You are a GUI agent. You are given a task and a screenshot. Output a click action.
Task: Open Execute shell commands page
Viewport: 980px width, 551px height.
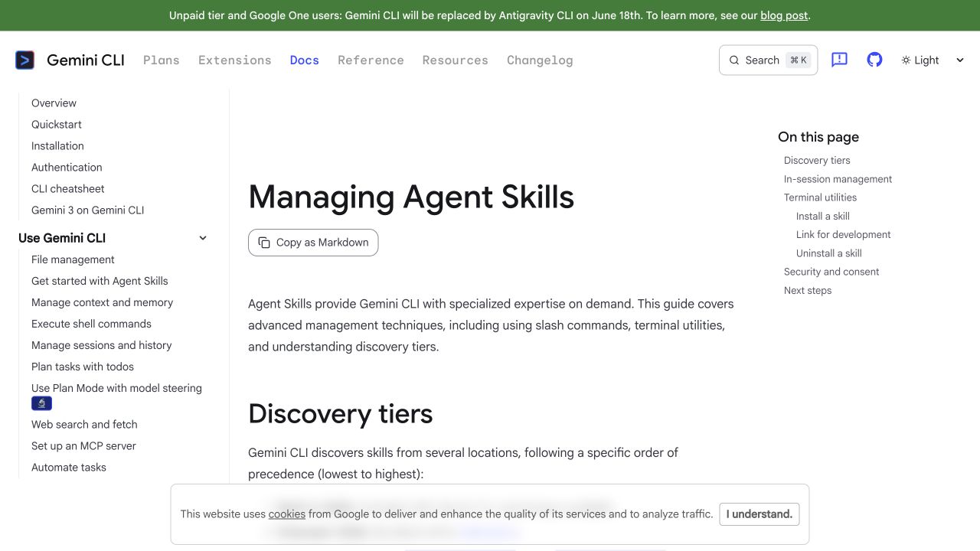pyautogui.click(x=91, y=324)
